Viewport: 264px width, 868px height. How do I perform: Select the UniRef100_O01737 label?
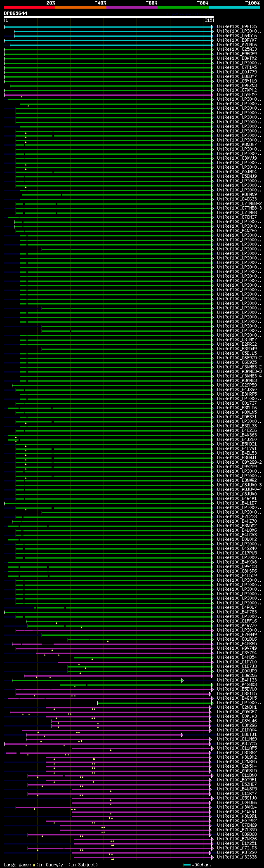(x=237, y=403)
